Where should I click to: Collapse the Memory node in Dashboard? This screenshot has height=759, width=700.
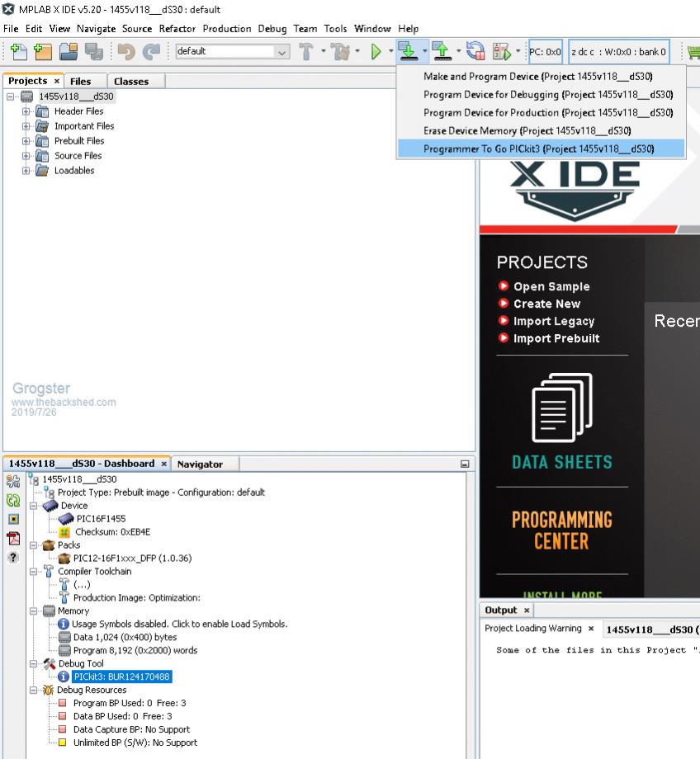coord(33,610)
